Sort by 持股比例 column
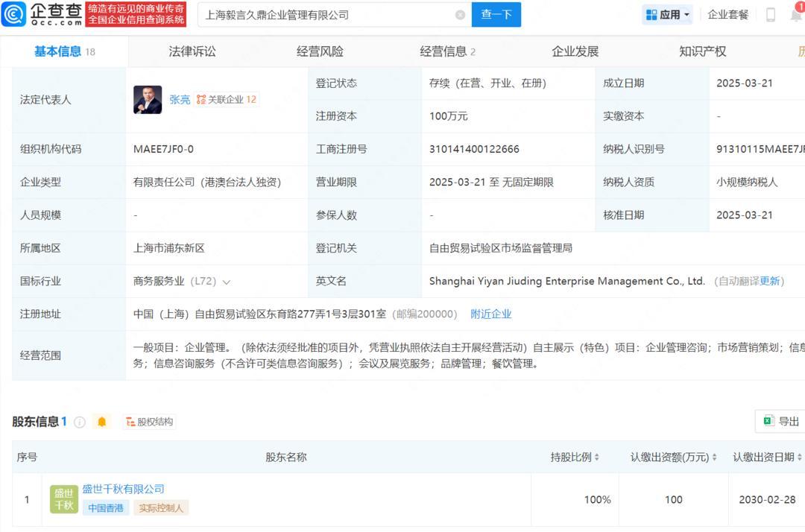 (x=575, y=457)
